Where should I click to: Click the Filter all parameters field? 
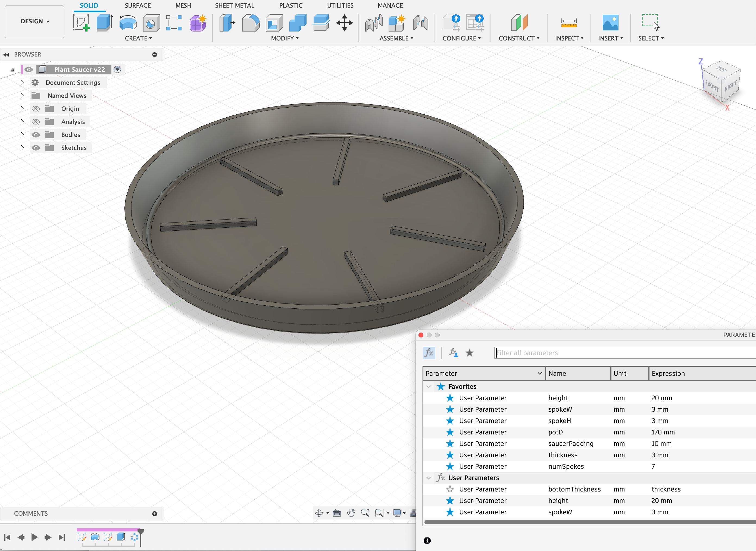pos(625,353)
